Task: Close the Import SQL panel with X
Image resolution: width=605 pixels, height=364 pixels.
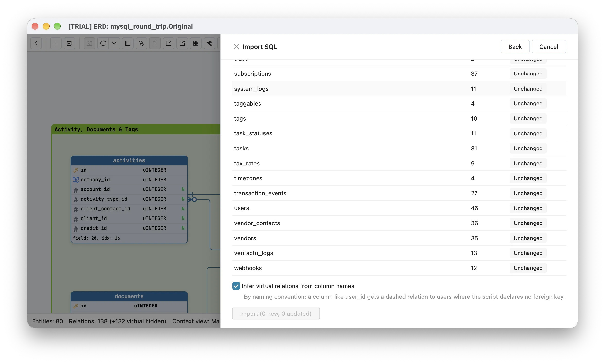Action: coord(236,47)
